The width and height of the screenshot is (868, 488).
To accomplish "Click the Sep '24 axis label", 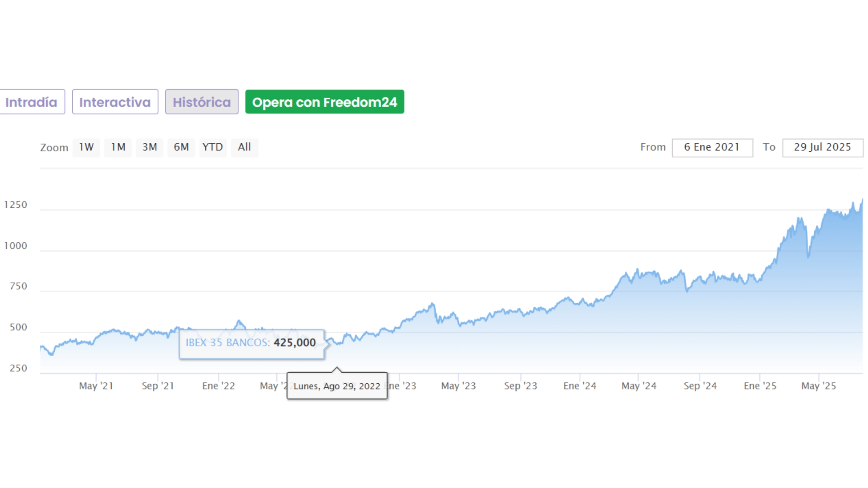I will 700,386.
